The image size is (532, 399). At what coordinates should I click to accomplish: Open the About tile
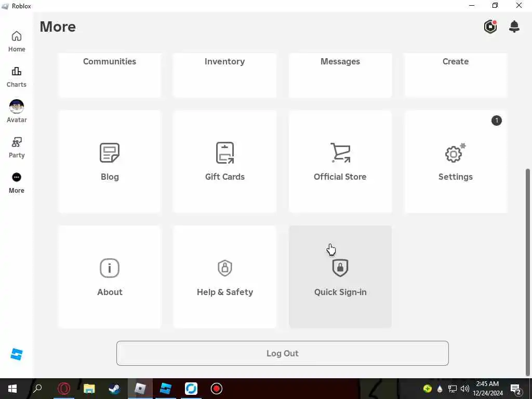click(110, 277)
